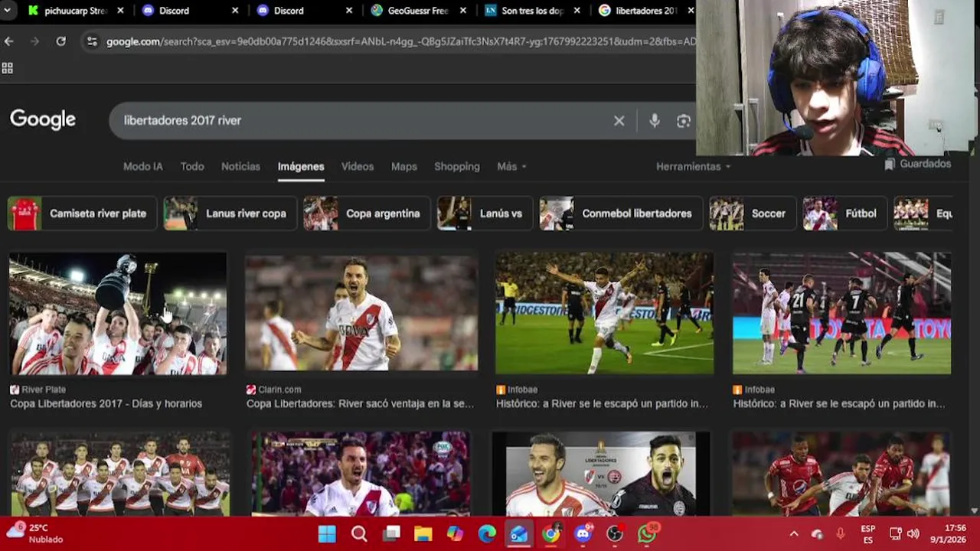The height and width of the screenshot is (551, 980).
Task: Click the microphone in-use tray icon
Action: [x=840, y=533]
